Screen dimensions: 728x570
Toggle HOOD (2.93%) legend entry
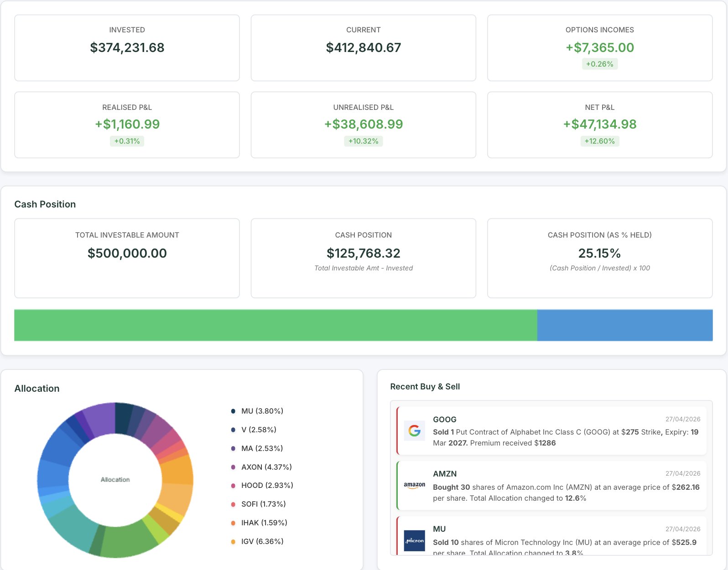click(262, 486)
